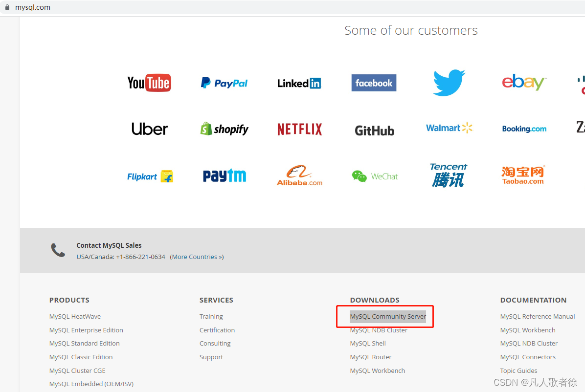Click the Uber logo
The width and height of the screenshot is (585, 392).
150,129
